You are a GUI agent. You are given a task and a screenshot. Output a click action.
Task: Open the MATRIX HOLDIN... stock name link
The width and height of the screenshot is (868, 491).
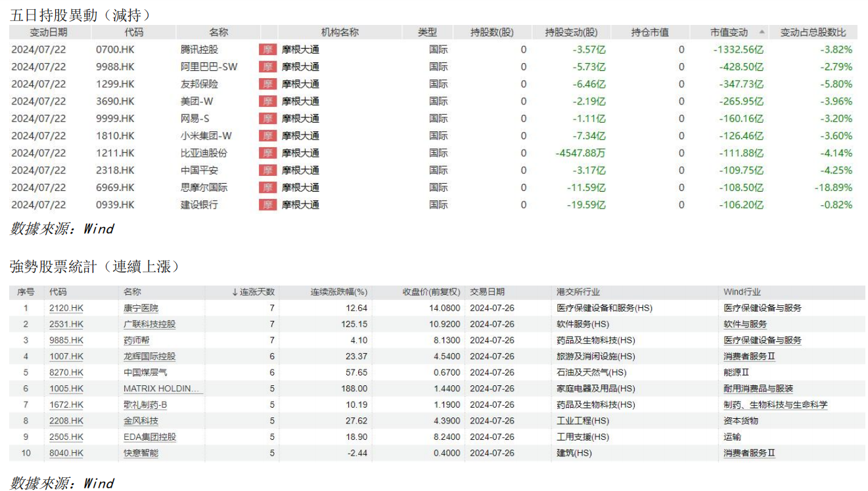point(162,389)
